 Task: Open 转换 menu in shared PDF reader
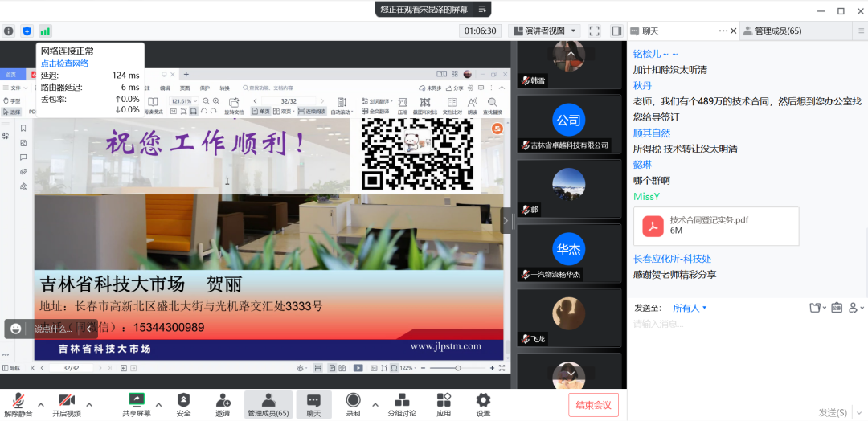tap(224, 88)
